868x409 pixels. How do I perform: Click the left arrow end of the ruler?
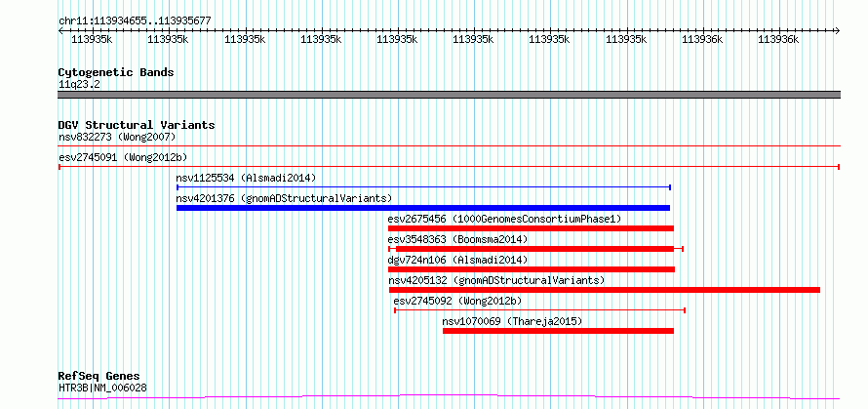pyautogui.click(x=60, y=31)
